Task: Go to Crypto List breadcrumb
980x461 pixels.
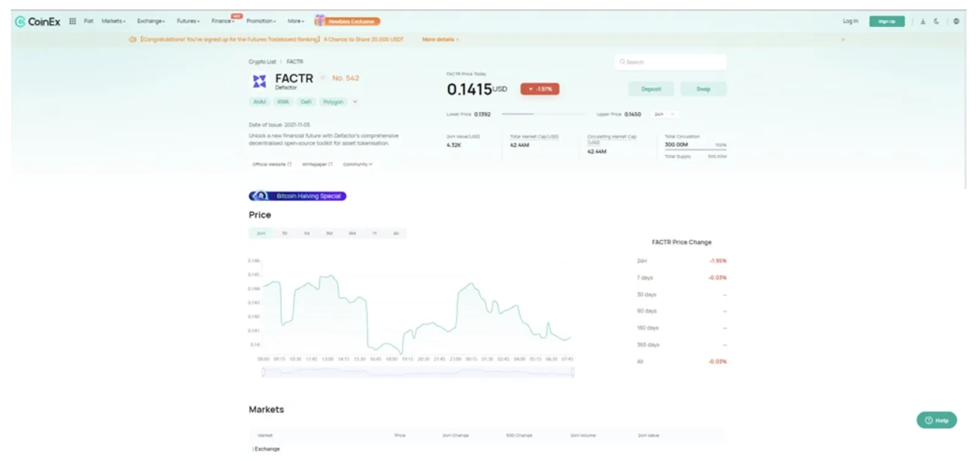Action: [262, 62]
